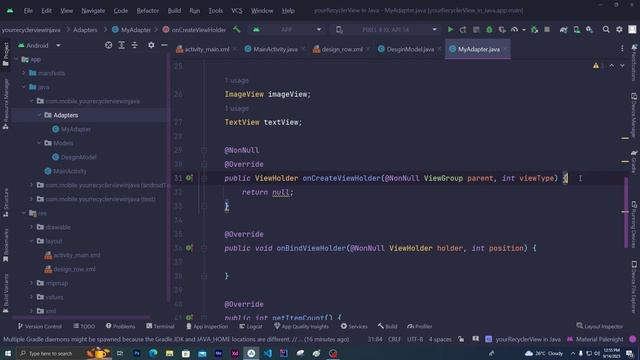This screenshot has height=360, width=640.
Task: Click override gutter icon beside onCreateViewHolder
Action: (189, 178)
